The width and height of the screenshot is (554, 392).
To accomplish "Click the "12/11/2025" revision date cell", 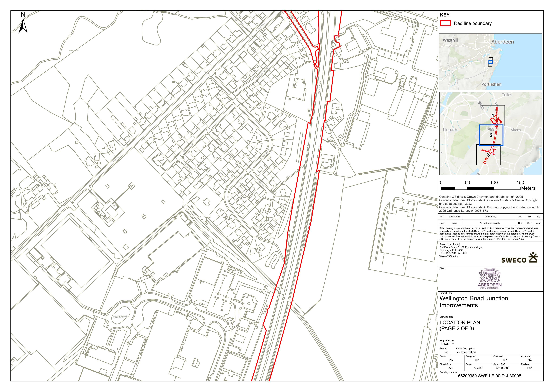I will pyautogui.click(x=454, y=217).
